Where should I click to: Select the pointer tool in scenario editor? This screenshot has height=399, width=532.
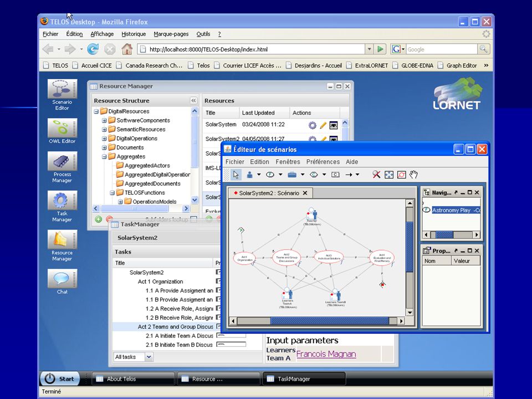(236, 175)
